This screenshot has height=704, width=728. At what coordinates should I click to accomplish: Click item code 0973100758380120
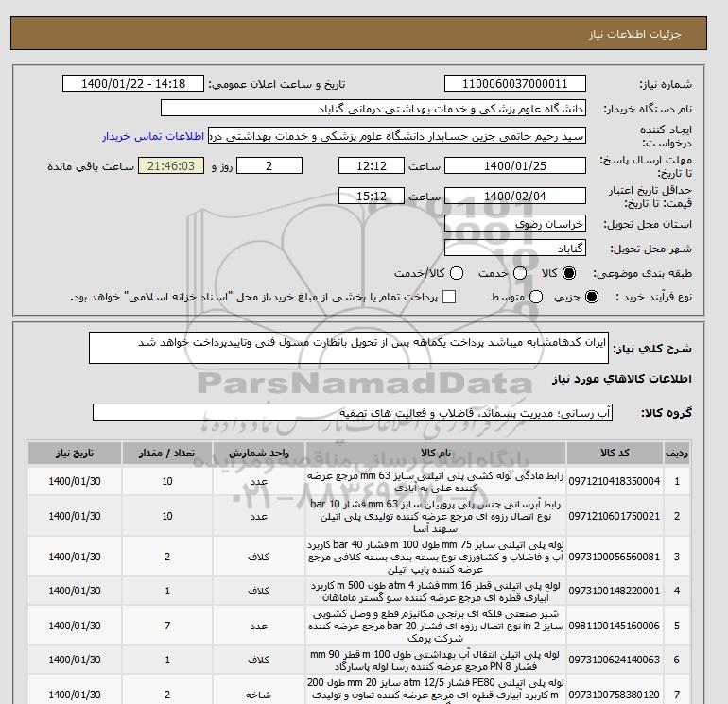(x=615, y=695)
